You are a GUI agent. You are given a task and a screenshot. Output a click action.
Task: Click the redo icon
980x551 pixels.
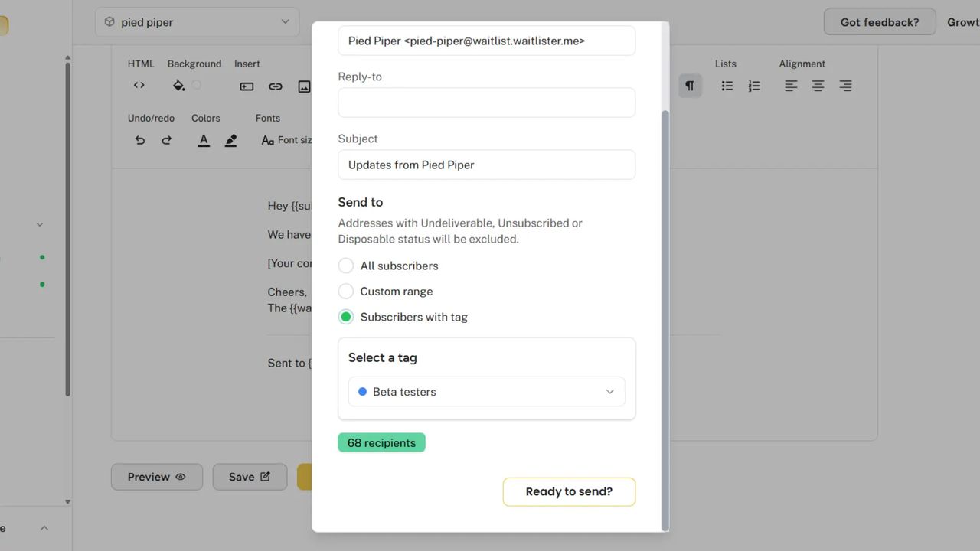pos(166,140)
